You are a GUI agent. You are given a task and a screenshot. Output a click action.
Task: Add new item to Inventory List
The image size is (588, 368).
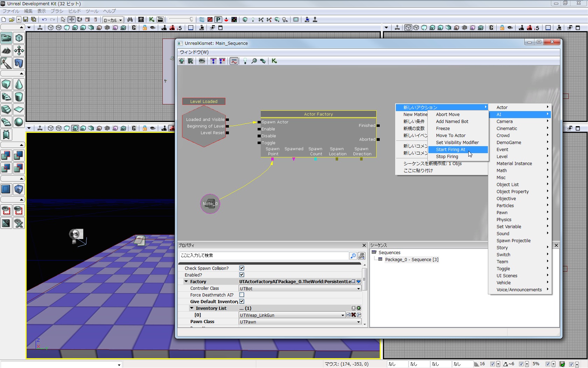coord(358,308)
